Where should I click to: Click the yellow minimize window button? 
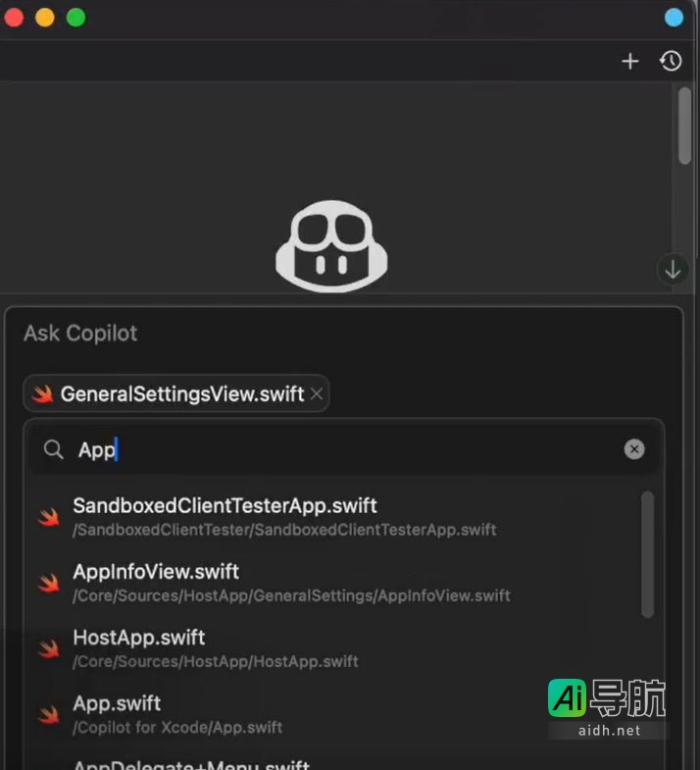coord(45,18)
